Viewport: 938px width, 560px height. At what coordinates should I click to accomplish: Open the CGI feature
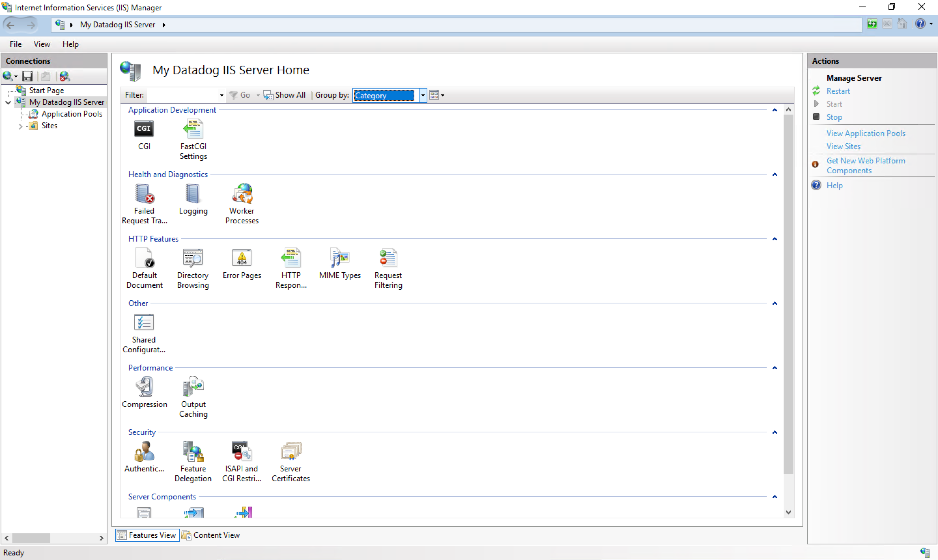(144, 129)
